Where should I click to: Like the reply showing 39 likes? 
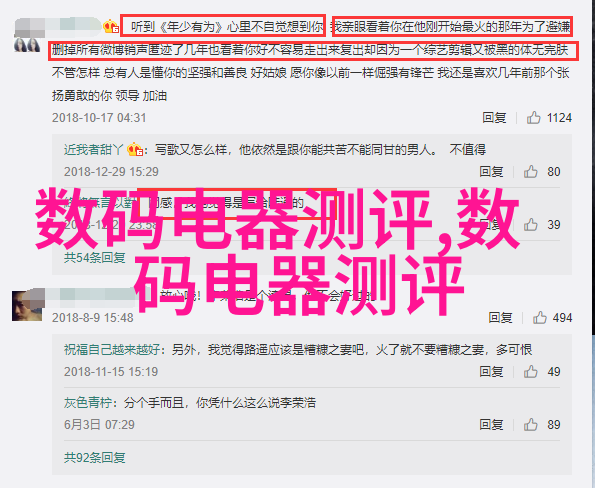(530, 225)
